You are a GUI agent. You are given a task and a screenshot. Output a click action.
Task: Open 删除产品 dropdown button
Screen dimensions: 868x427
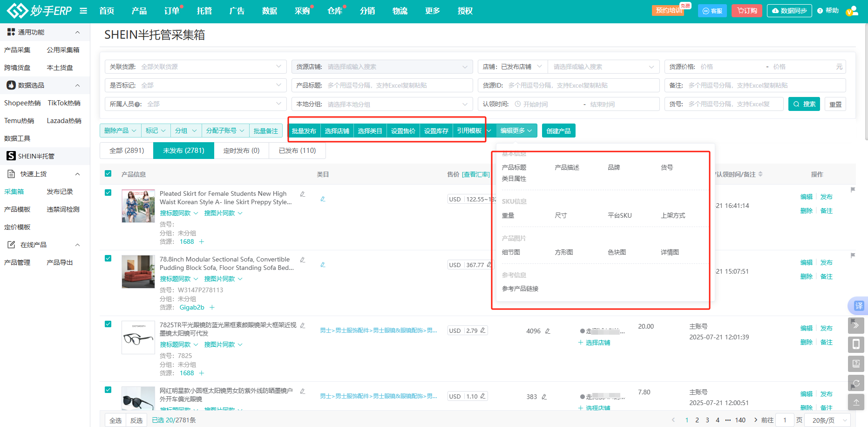[120, 131]
